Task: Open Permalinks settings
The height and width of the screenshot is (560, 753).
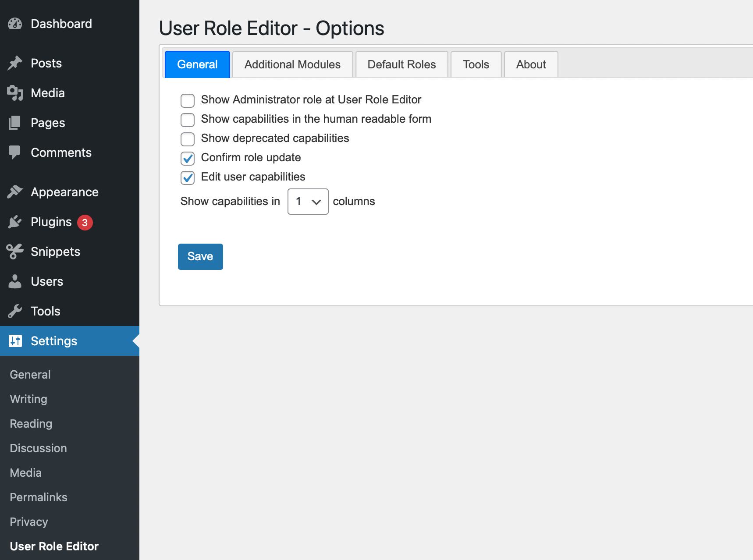Action: pos(38,497)
